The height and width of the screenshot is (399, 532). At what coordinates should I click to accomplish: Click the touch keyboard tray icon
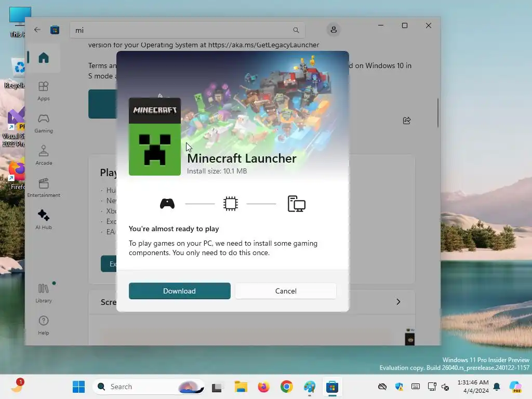coord(416,387)
